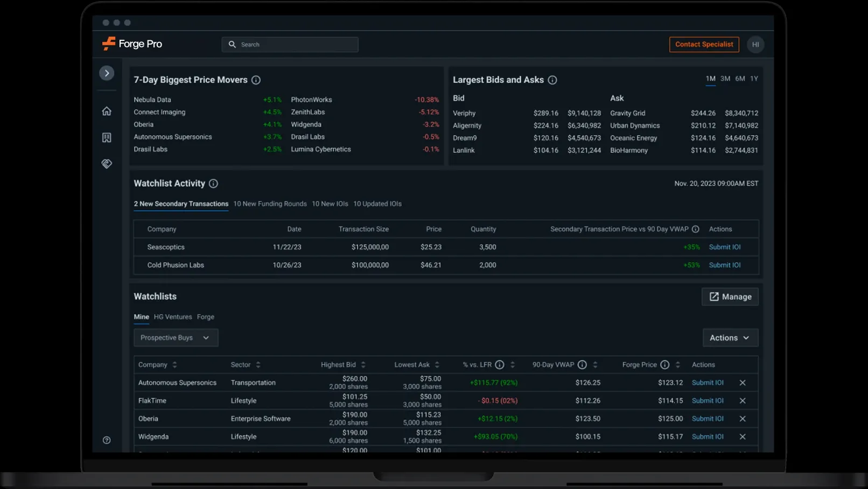Open the Watchlist Activity info tooltip icon

pyautogui.click(x=213, y=183)
